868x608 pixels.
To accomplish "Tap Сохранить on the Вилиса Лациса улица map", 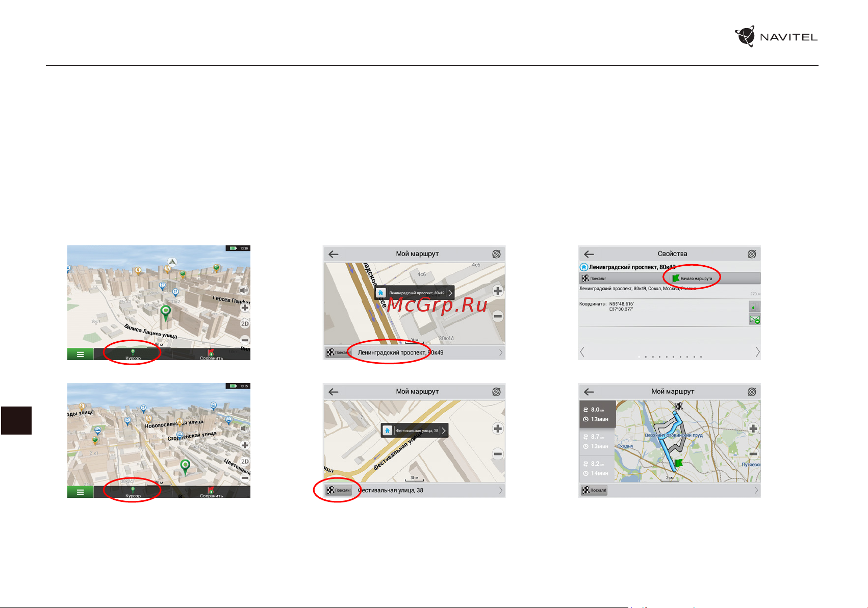I will coord(211,354).
